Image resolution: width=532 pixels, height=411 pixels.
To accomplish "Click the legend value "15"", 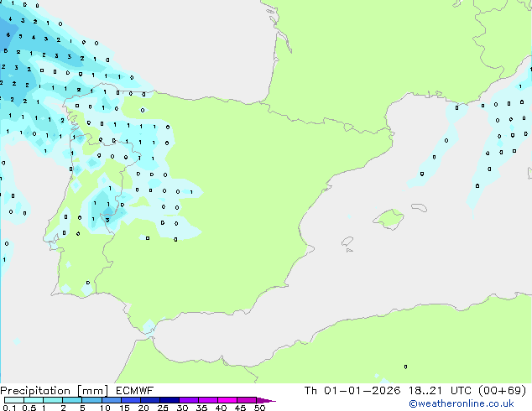I will [124, 408].
